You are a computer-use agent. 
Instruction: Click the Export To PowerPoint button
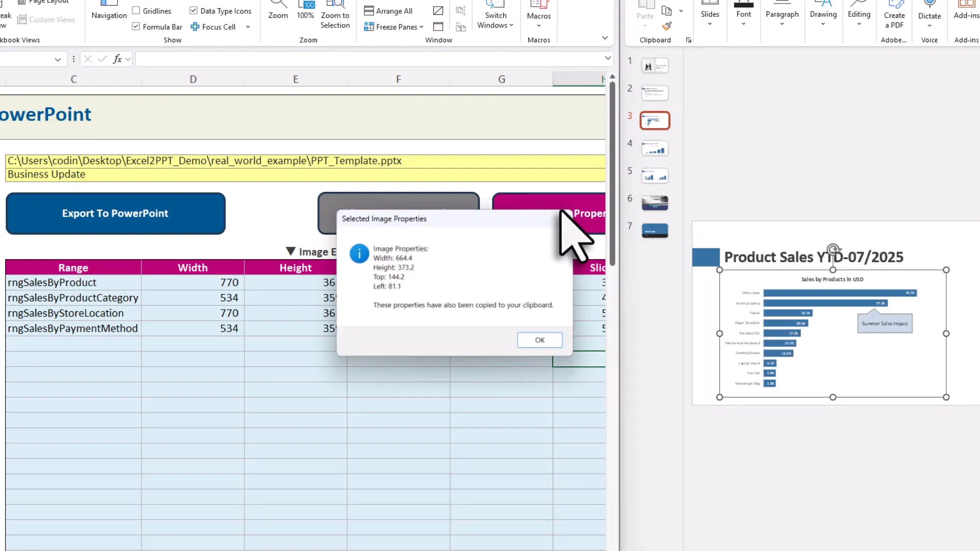[115, 213]
